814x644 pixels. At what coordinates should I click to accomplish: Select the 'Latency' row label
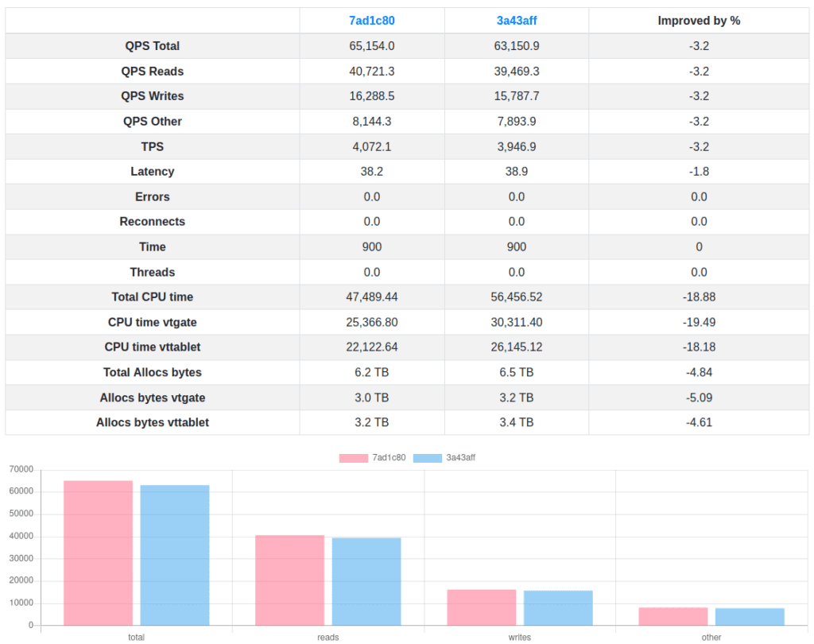152,172
